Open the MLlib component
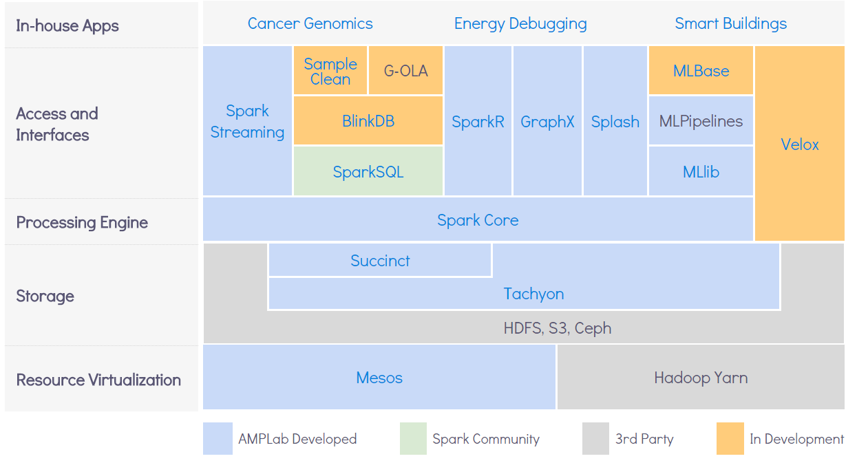Screen dimensions: 868x474 click(x=701, y=171)
